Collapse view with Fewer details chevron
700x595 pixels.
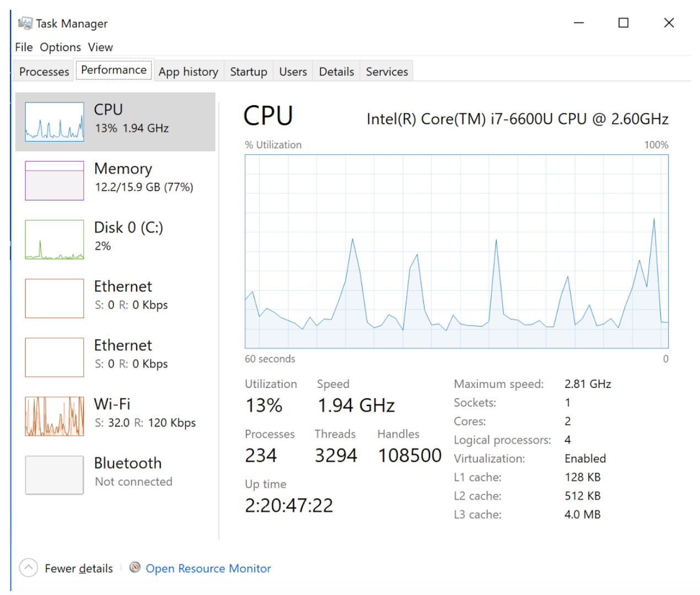28,567
